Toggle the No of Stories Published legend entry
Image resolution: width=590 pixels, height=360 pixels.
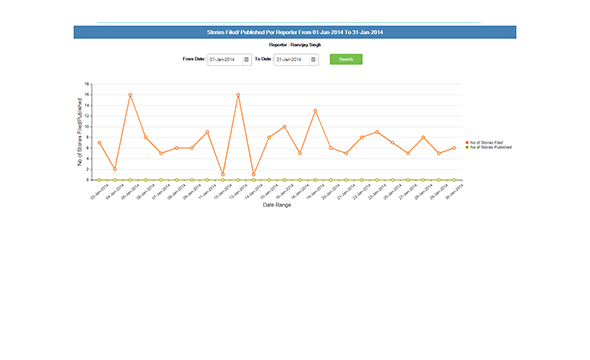tap(488, 147)
